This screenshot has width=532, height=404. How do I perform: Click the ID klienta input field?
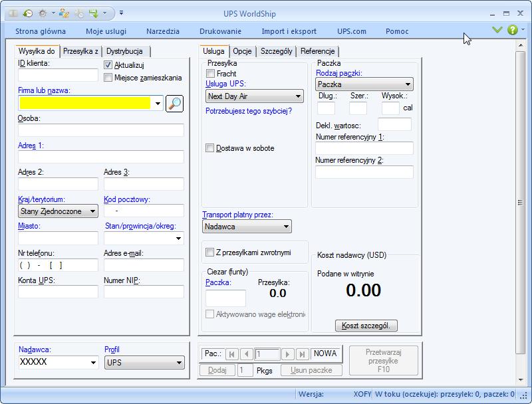click(x=58, y=75)
